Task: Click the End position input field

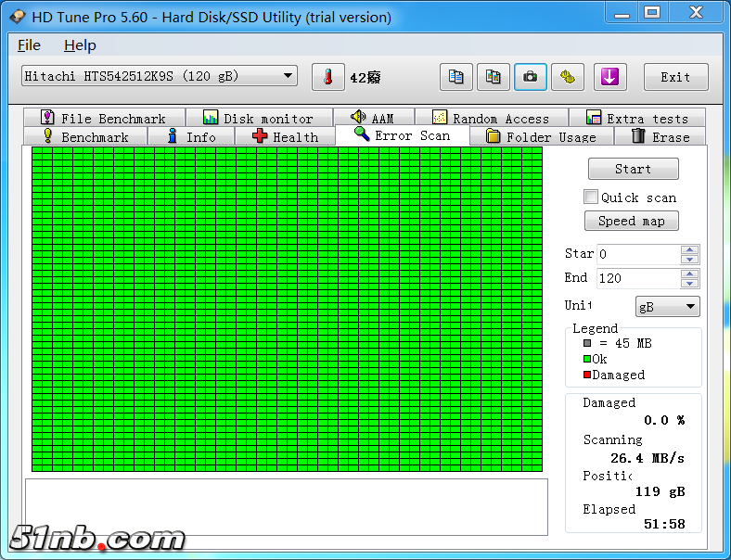Action: coord(637,278)
